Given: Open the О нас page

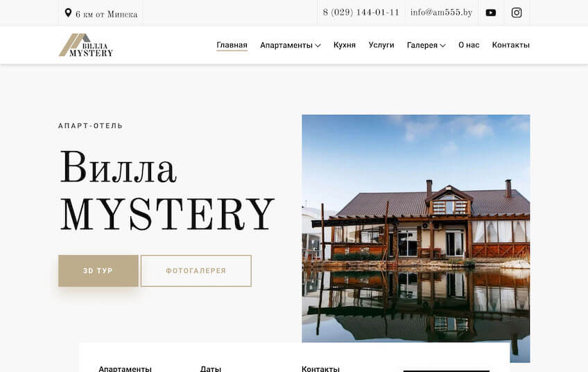Looking at the screenshot, I should [469, 45].
